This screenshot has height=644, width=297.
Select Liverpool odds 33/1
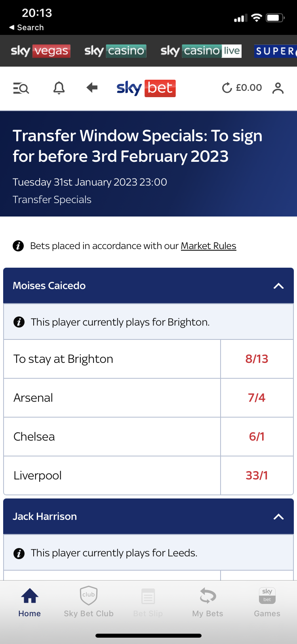click(x=257, y=475)
